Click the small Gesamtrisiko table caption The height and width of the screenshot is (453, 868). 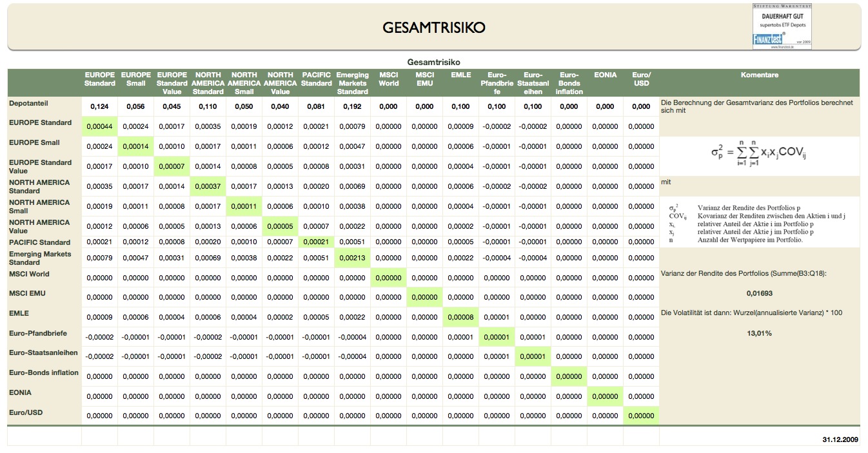click(433, 62)
